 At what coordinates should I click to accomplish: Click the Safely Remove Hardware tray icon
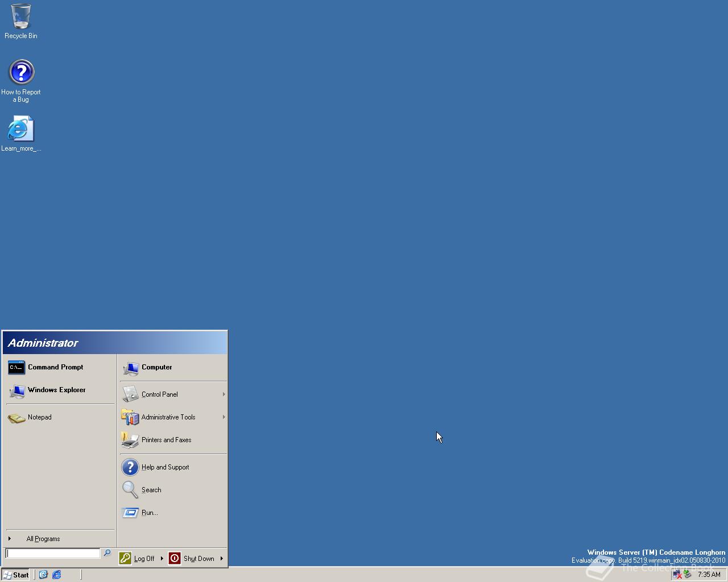(x=687, y=575)
